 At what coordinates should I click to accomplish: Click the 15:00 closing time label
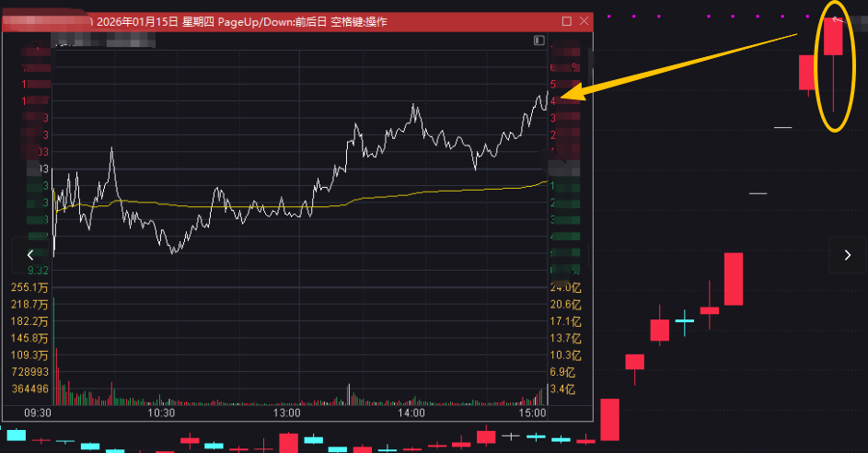[534, 414]
